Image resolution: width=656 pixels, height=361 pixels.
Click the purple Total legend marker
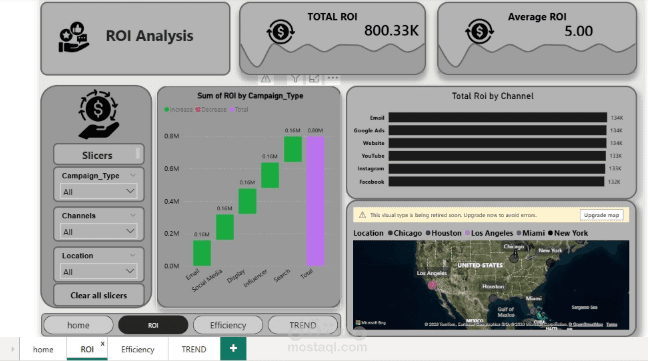232,110
